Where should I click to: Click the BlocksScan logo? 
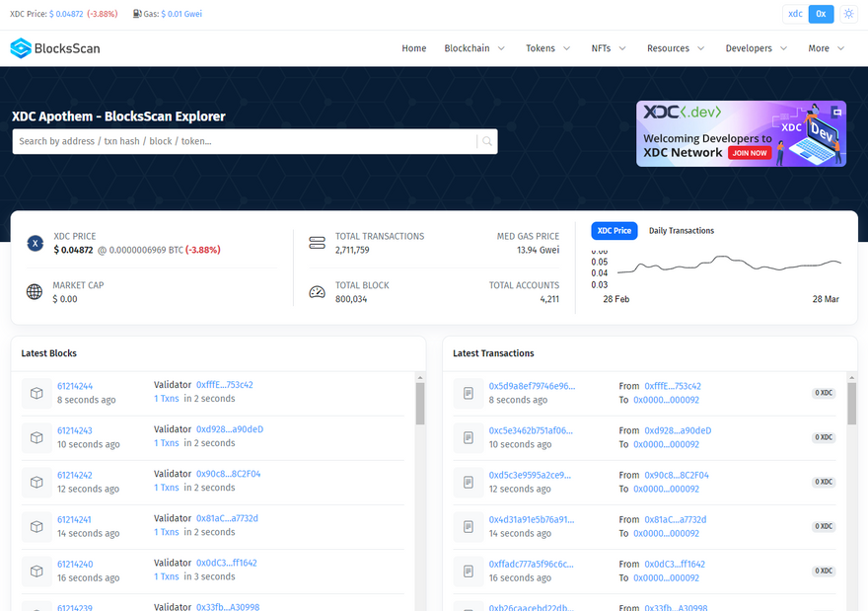[x=55, y=48]
